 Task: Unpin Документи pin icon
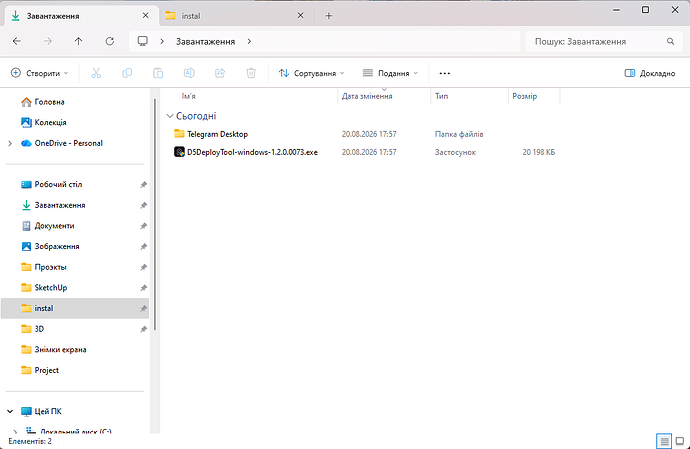click(x=143, y=226)
